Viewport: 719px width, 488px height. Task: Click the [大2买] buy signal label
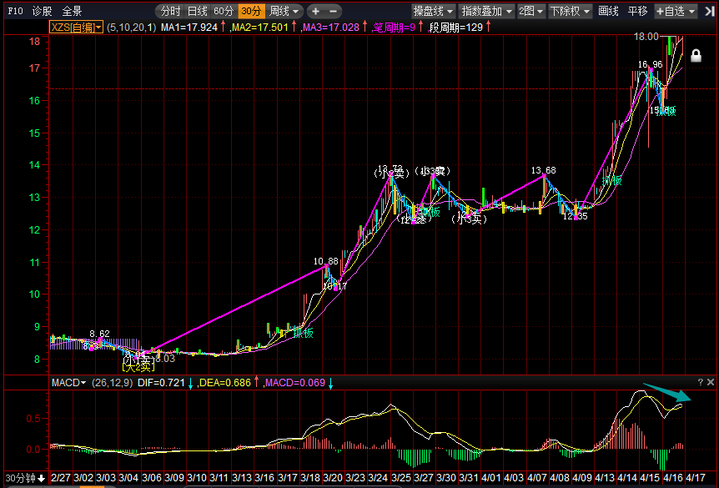(138, 367)
